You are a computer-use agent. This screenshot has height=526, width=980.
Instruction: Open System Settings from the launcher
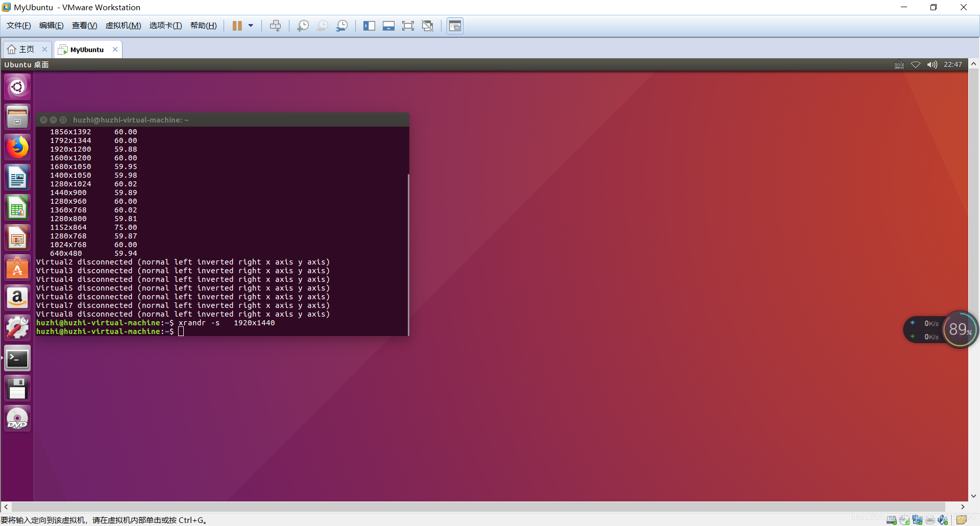17,328
